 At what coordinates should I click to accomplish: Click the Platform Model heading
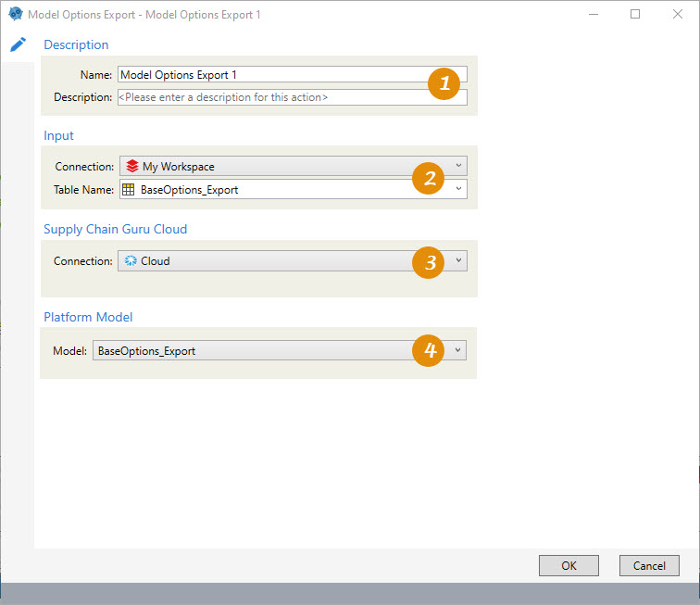click(88, 317)
